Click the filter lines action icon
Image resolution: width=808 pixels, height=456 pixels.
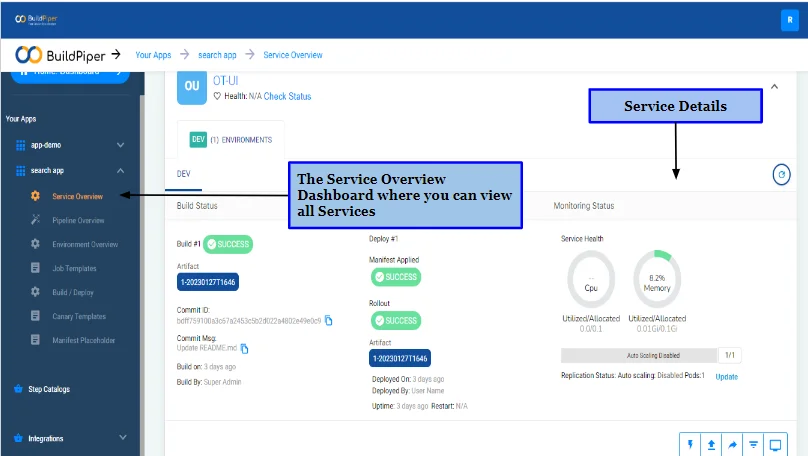pyautogui.click(x=753, y=445)
